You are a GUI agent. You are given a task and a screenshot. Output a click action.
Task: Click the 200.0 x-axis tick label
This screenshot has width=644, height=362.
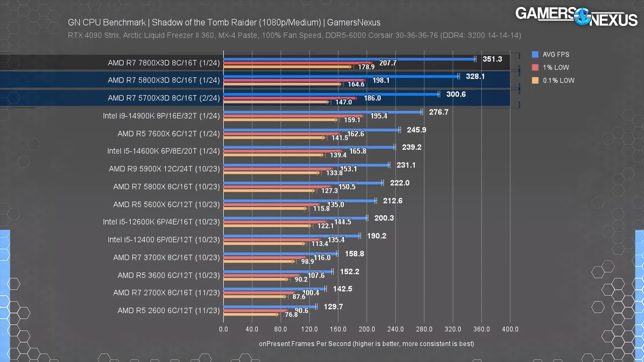(367, 329)
